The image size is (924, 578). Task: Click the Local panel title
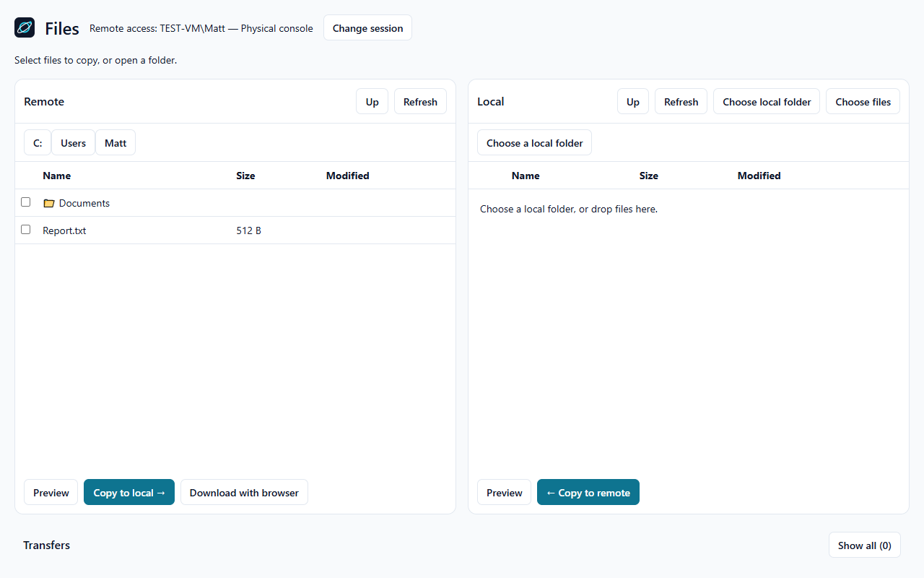pyautogui.click(x=491, y=102)
